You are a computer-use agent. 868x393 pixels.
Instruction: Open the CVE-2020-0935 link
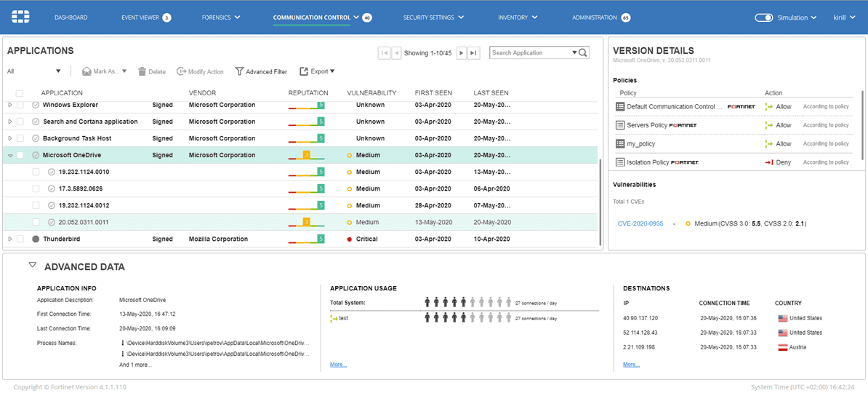(x=640, y=223)
